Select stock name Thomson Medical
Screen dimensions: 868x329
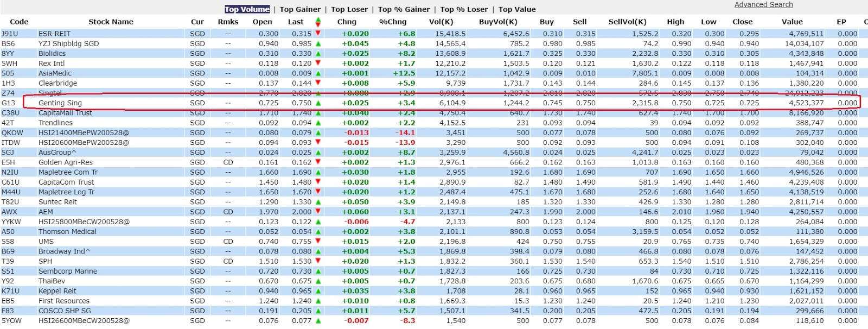[x=67, y=232]
